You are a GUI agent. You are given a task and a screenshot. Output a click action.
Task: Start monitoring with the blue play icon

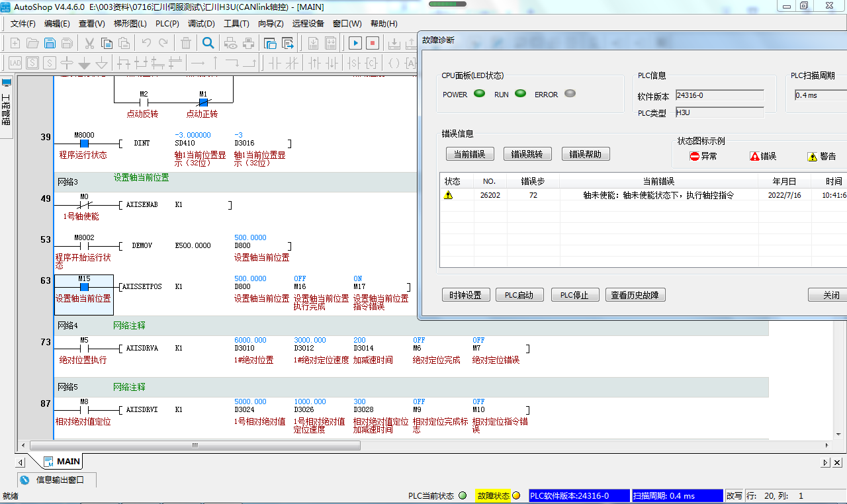[355, 43]
